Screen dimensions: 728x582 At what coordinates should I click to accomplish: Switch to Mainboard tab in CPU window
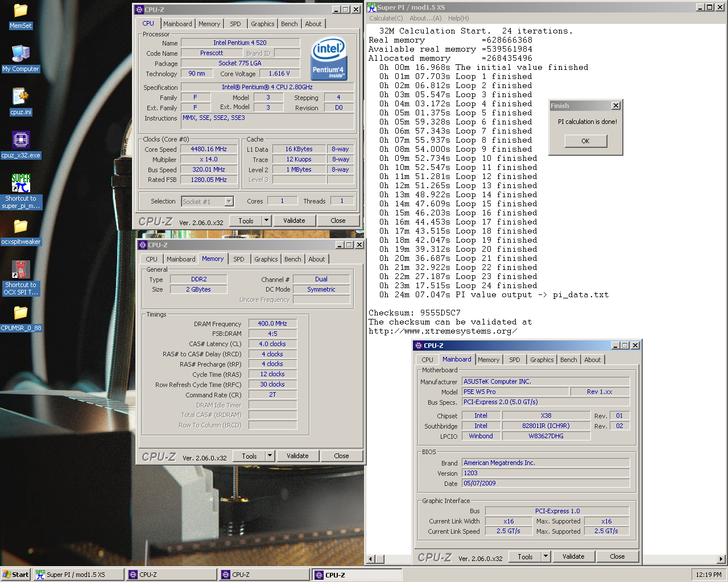tap(177, 24)
